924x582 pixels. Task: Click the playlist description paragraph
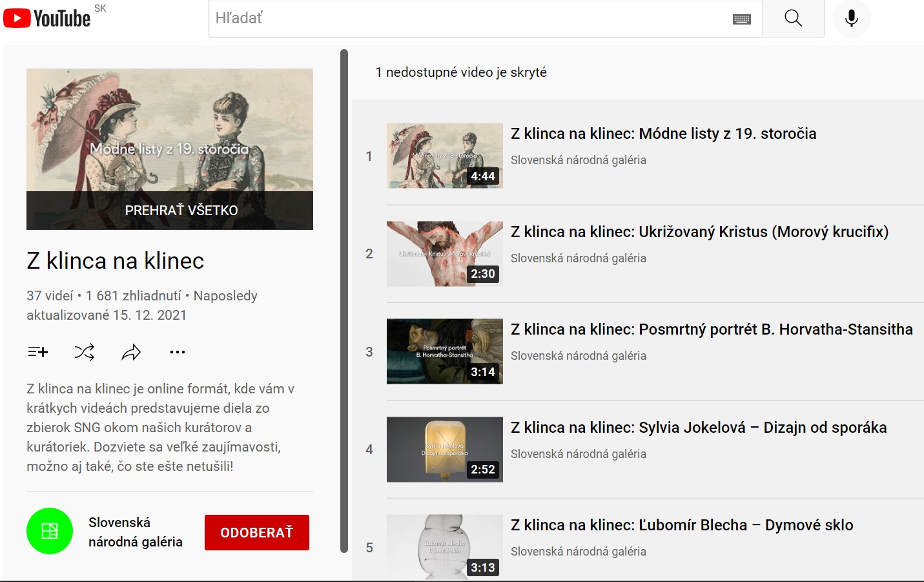click(161, 428)
